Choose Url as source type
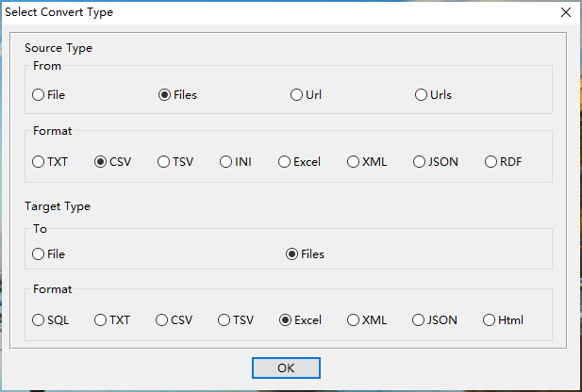This screenshot has height=392, width=582. pos(297,94)
